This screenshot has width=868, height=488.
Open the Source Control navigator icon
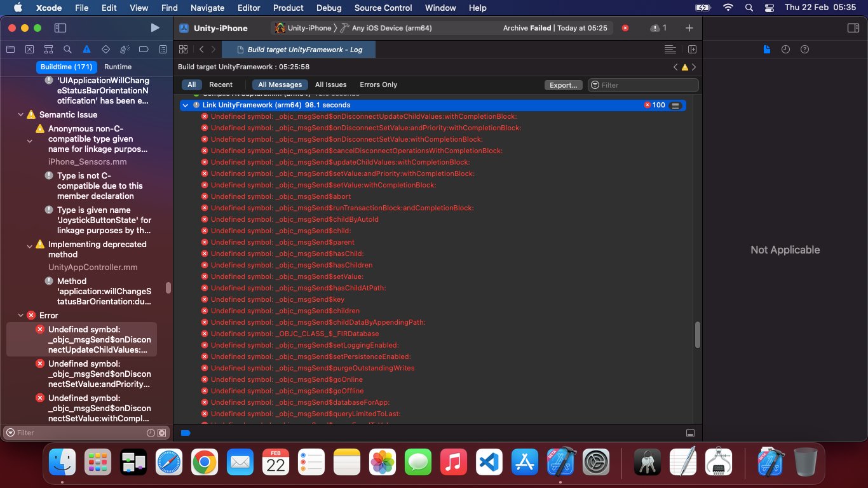[29, 49]
